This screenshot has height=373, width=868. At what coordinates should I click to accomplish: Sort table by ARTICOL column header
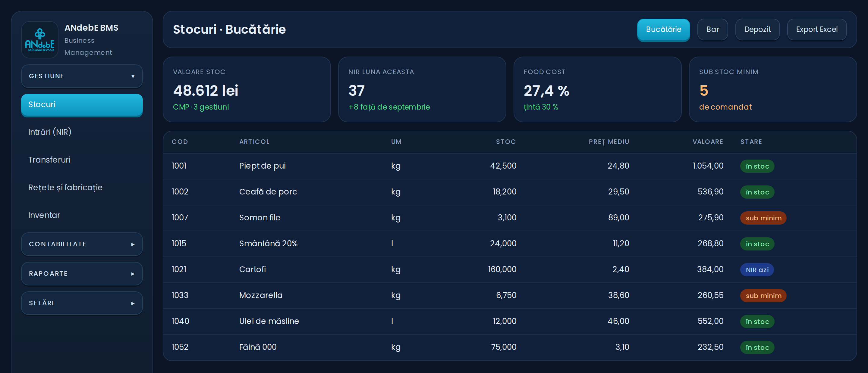click(x=254, y=142)
